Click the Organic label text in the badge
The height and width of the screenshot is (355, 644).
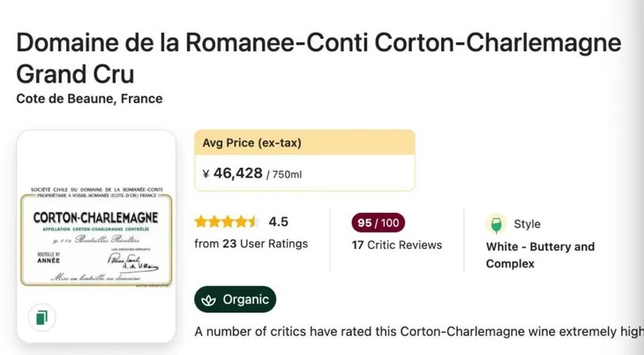point(245,300)
